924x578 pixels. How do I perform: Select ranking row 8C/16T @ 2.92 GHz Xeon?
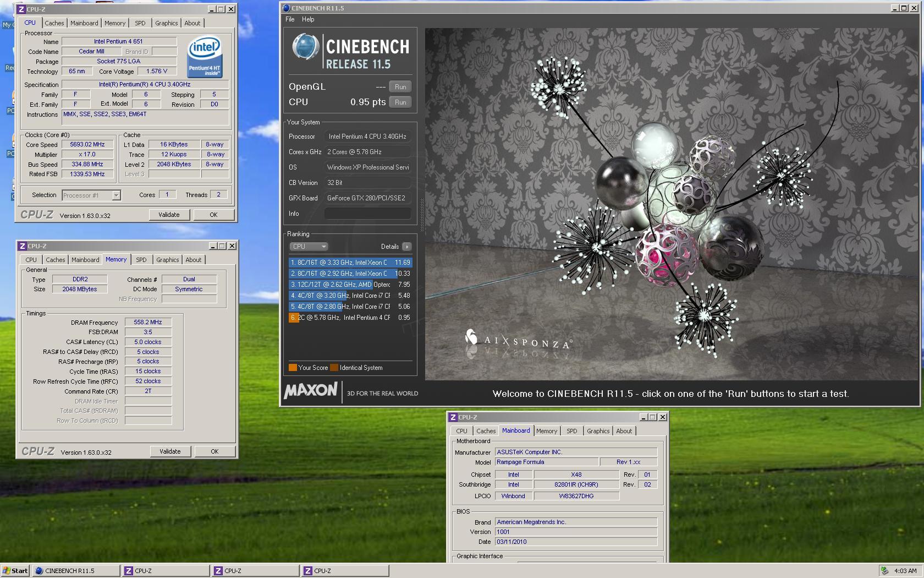coord(350,274)
